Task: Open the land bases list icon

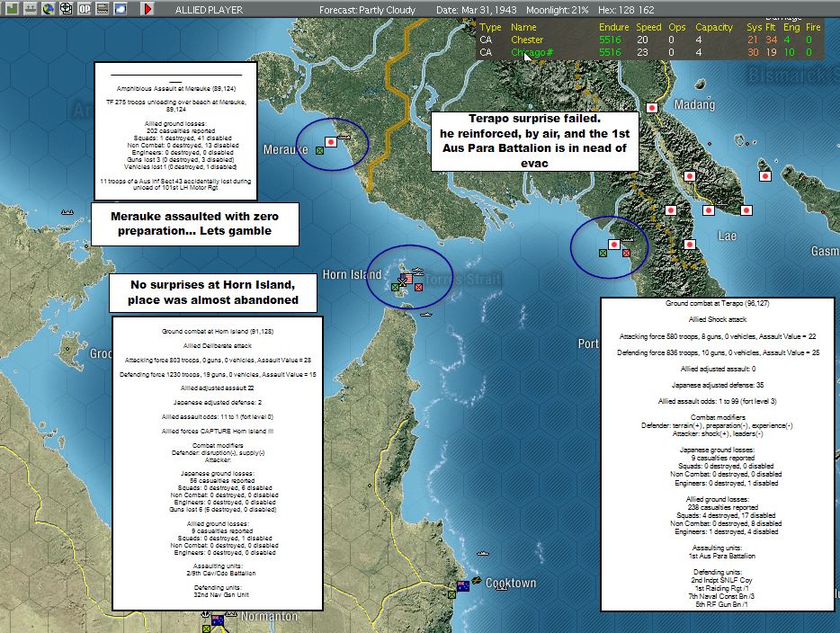Action: [12, 9]
